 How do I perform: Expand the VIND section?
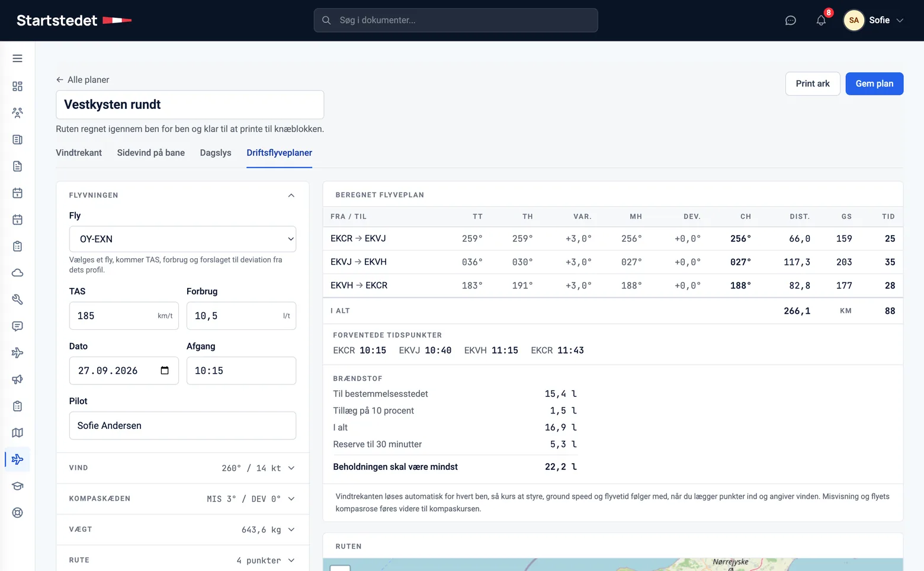click(x=182, y=468)
